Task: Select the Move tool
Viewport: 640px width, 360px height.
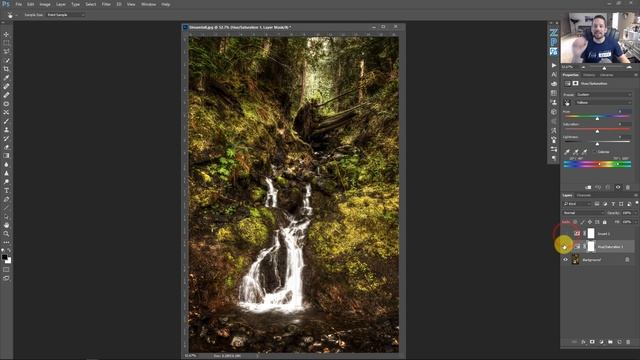Action: [6, 34]
